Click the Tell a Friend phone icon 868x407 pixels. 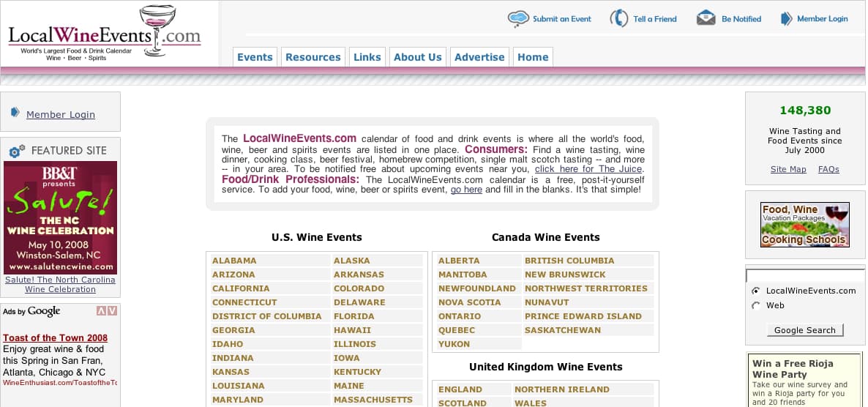point(619,19)
